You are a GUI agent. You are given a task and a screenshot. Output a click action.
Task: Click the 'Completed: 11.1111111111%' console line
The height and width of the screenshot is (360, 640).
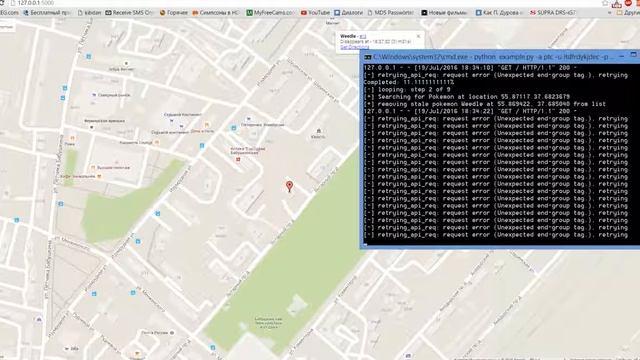409,82
